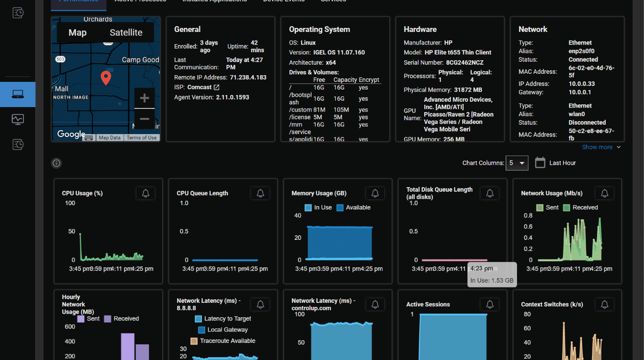644x360 pixels.
Task: Set alert bell on Network Latency controlup.com
Action: (375, 304)
